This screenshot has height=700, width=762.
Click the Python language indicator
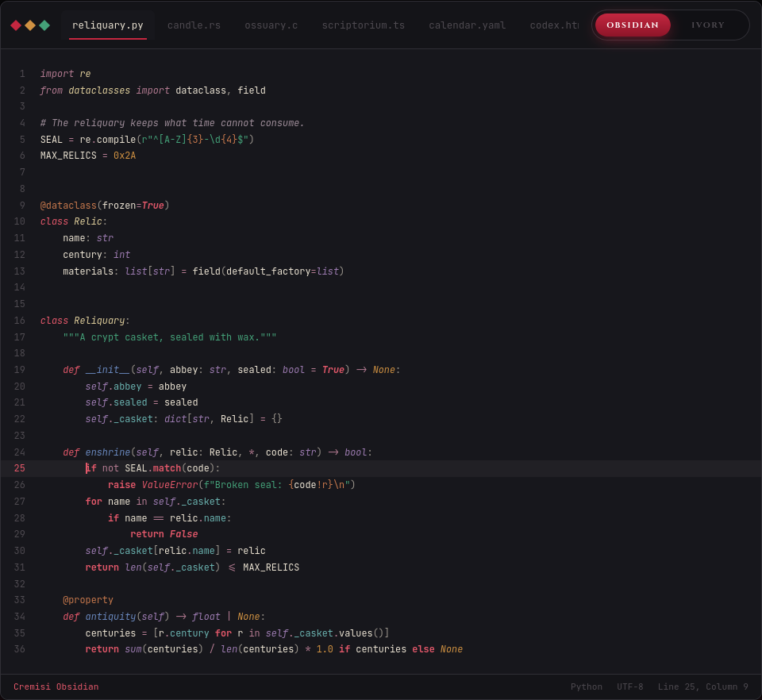pos(586,687)
